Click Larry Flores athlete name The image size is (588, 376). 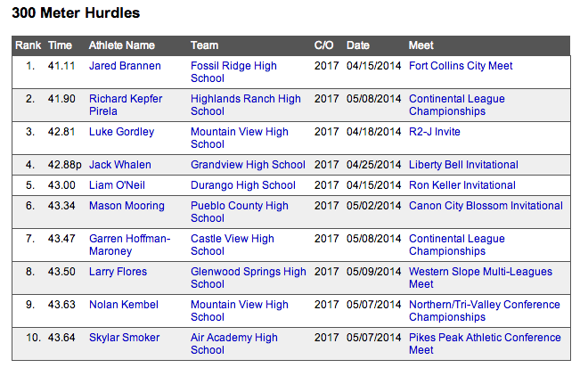(118, 272)
